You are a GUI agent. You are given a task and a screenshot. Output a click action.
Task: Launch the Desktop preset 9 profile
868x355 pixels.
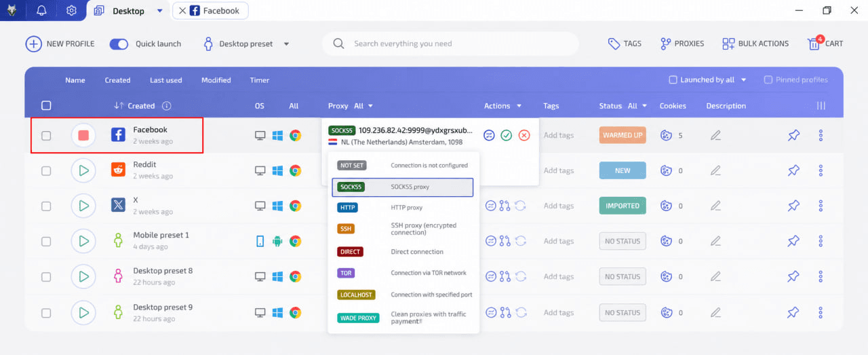[83, 312]
